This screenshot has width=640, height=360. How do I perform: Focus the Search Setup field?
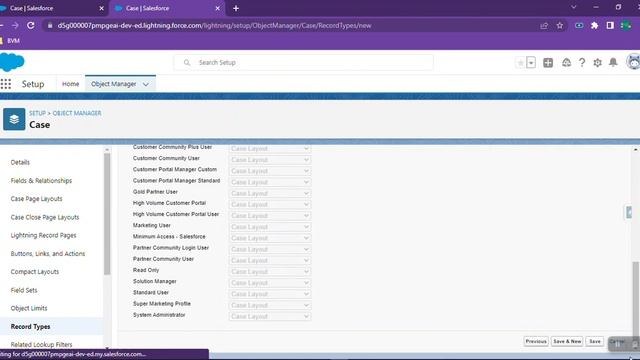click(303, 62)
